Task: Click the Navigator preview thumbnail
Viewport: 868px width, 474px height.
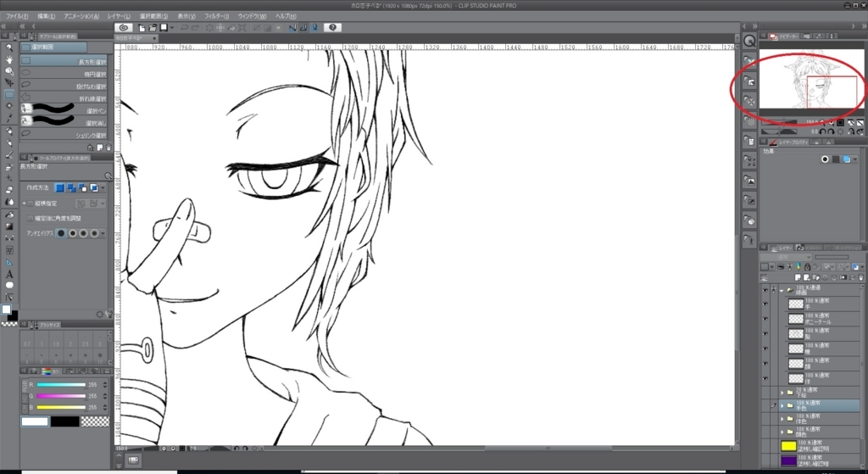Action: tap(811, 79)
